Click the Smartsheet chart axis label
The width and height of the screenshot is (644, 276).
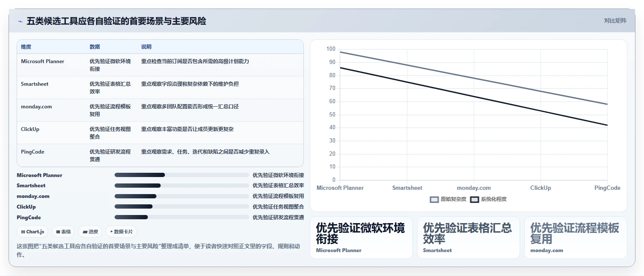407,188
